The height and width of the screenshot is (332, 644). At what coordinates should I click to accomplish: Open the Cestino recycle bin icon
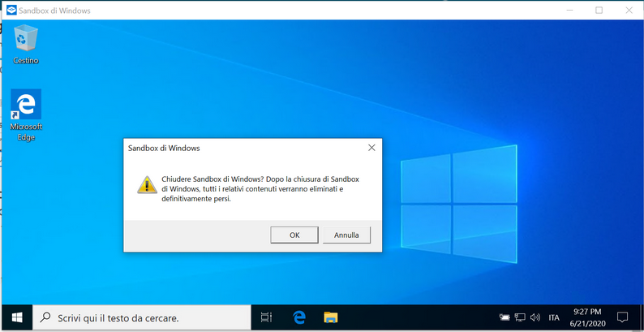click(x=25, y=45)
